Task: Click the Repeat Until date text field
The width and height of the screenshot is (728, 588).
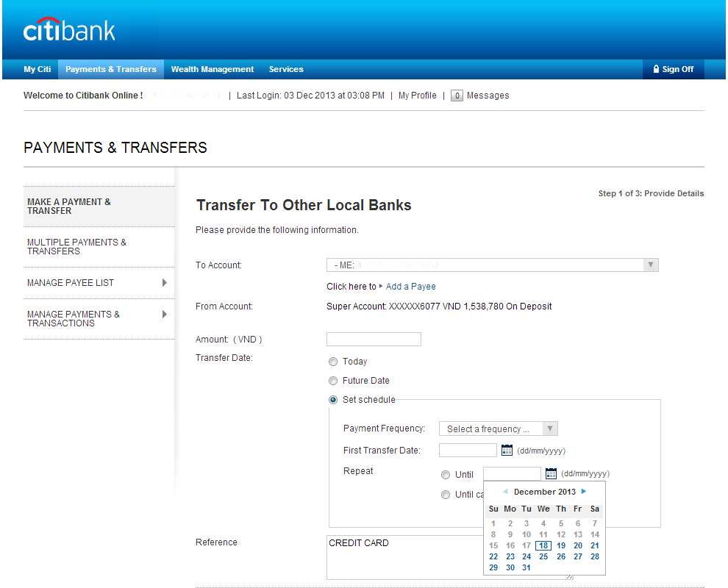Action: [x=512, y=473]
